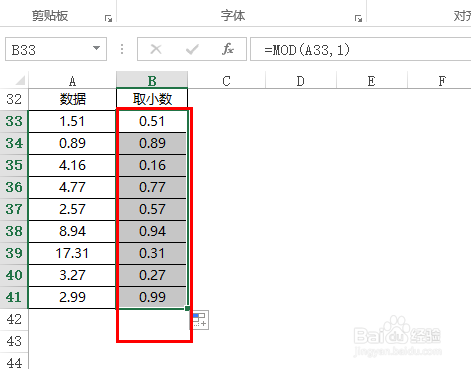Image resolution: width=471 pixels, height=369 pixels.
Task: Click the formula bar with =MOD(A33,1)
Action: (x=361, y=49)
